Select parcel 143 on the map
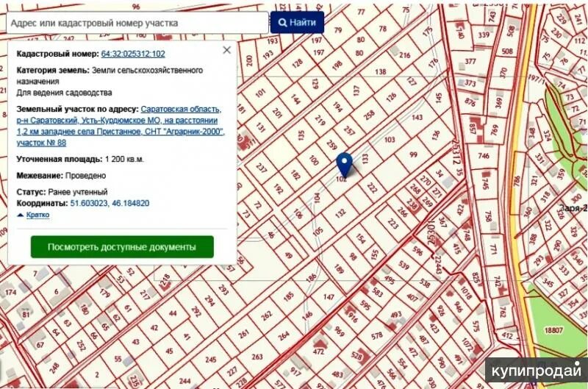 tap(417, 117)
